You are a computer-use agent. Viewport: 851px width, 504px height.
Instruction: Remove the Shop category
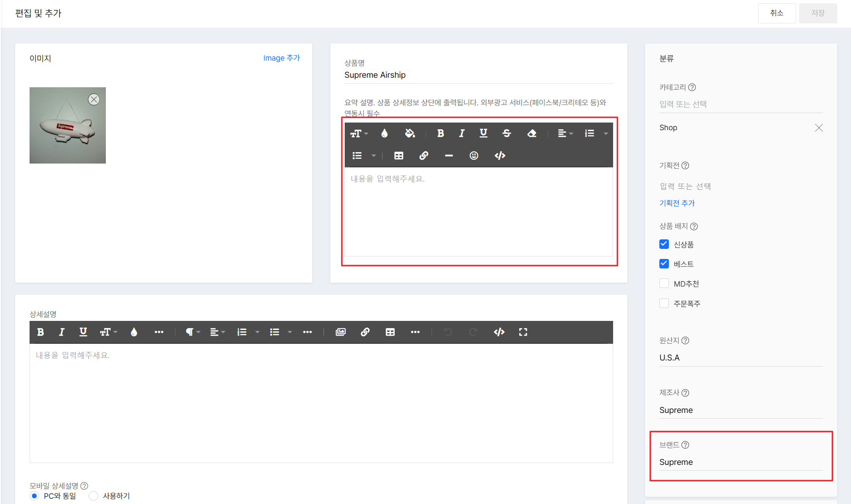coord(819,128)
